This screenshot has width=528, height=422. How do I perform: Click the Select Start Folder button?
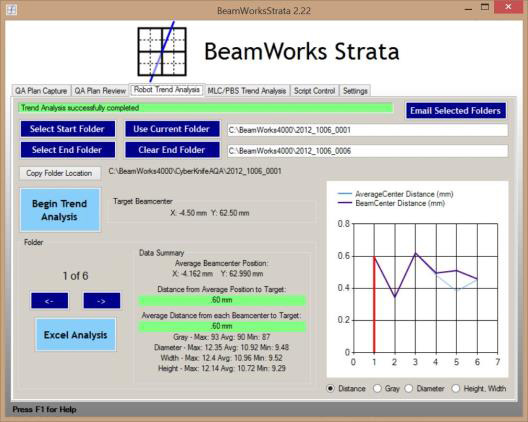point(68,129)
